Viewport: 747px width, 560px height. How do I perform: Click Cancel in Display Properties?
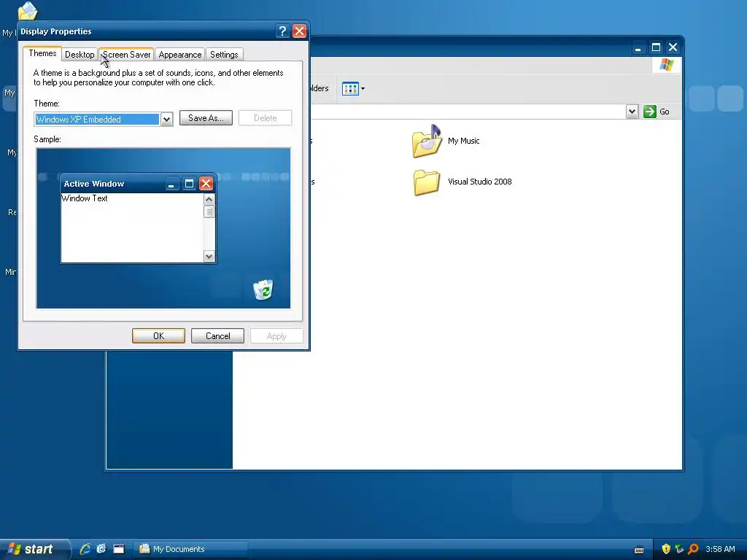click(217, 335)
